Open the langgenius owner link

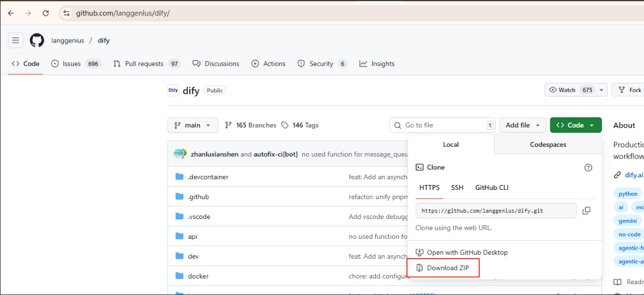click(68, 40)
